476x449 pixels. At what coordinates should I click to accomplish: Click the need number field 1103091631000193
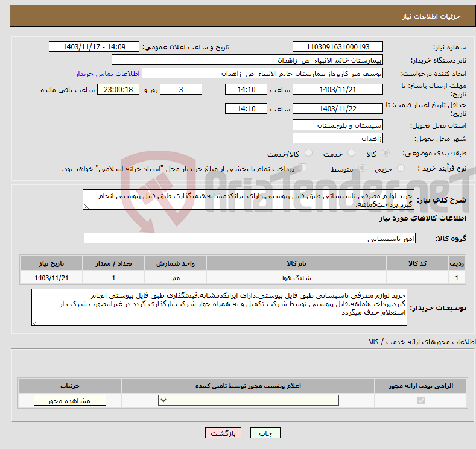338,46
